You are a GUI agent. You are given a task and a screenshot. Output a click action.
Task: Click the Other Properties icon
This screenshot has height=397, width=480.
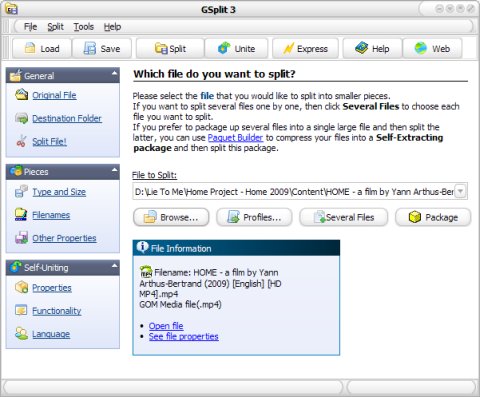click(21, 238)
